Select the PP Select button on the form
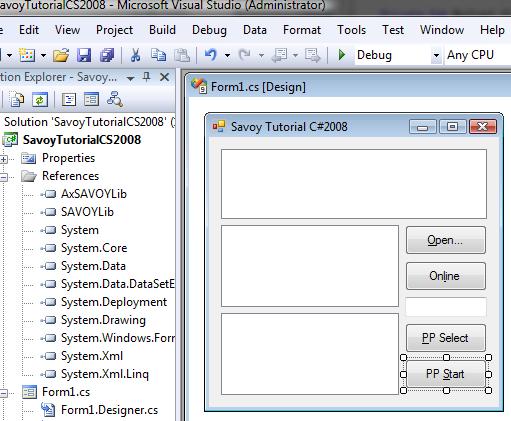Viewport: 511px width, 421px height. point(446,338)
